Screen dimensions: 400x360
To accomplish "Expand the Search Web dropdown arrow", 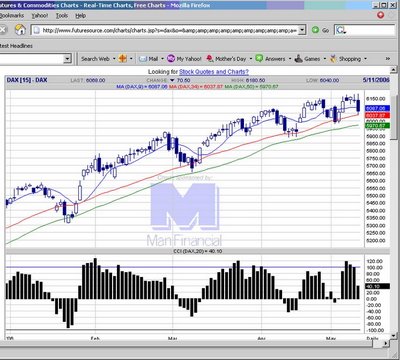I will tap(114, 59).
